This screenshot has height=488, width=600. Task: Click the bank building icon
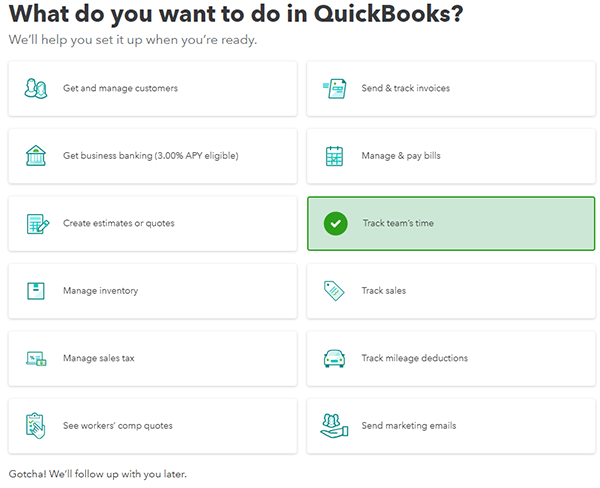(36, 156)
